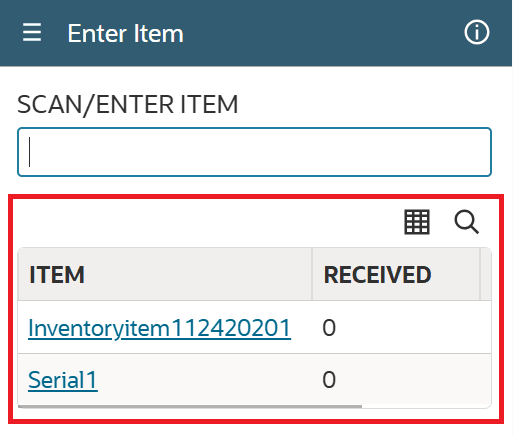Select received value in Serial1 row
The height and width of the screenshot is (436, 513).
coord(329,380)
